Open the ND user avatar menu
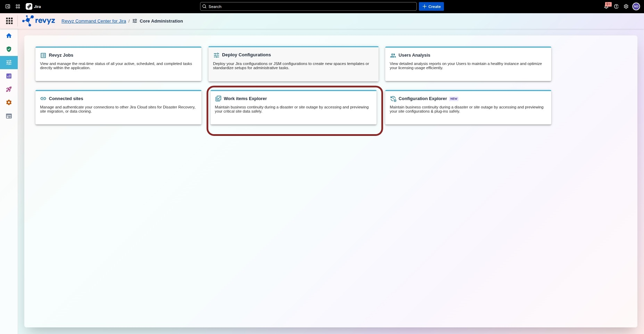 [636, 7]
